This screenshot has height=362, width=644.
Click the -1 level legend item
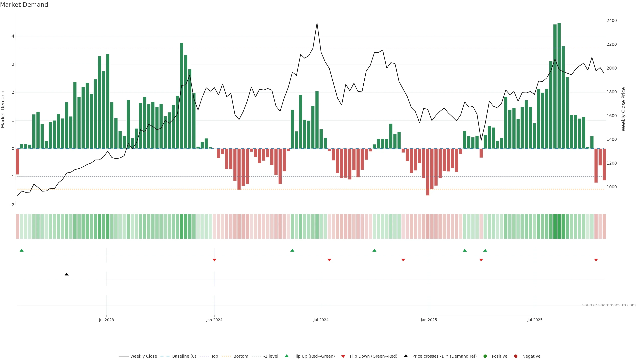271,356
